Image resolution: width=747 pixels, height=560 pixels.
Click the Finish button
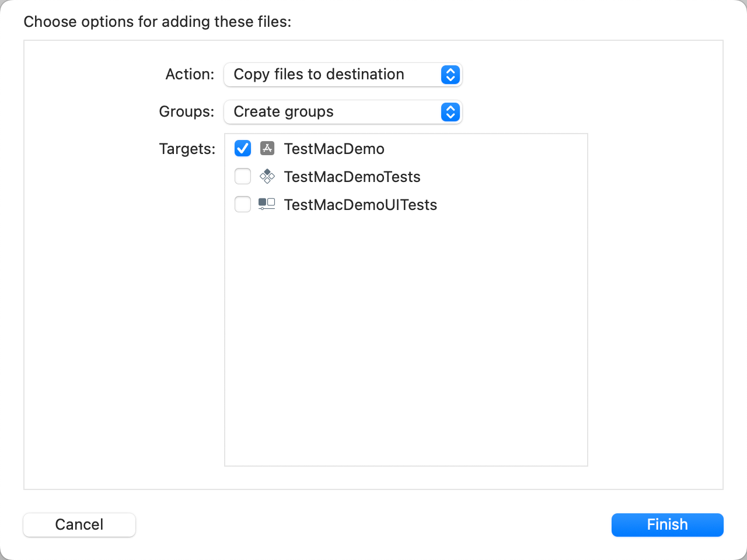[667, 524]
